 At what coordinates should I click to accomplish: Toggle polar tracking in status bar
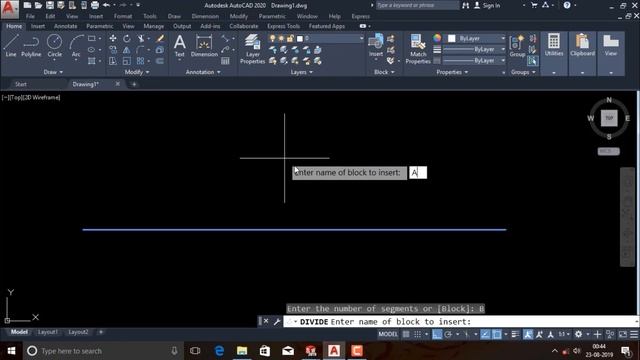click(x=448, y=334)
